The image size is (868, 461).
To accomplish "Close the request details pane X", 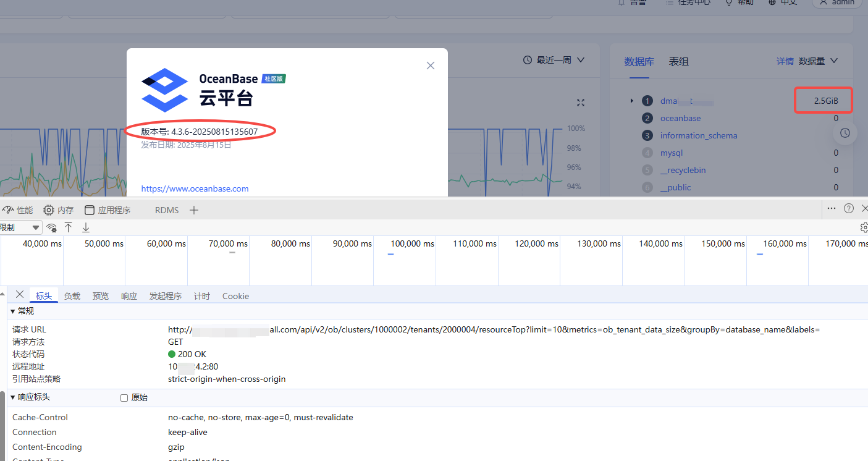I will tap(20, 295).
